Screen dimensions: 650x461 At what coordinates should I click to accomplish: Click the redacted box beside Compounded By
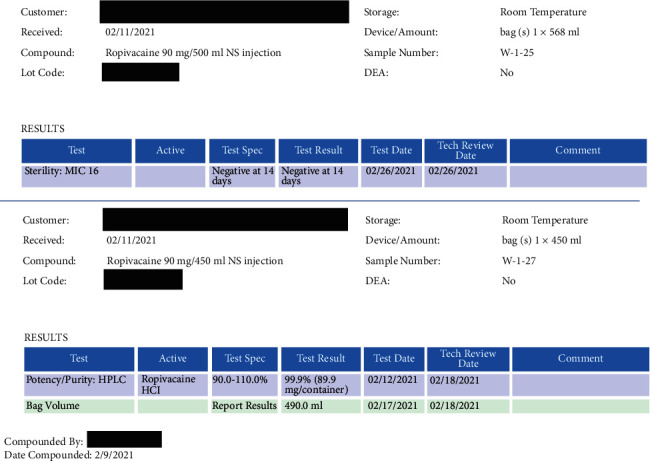click(x=124, y=439)
